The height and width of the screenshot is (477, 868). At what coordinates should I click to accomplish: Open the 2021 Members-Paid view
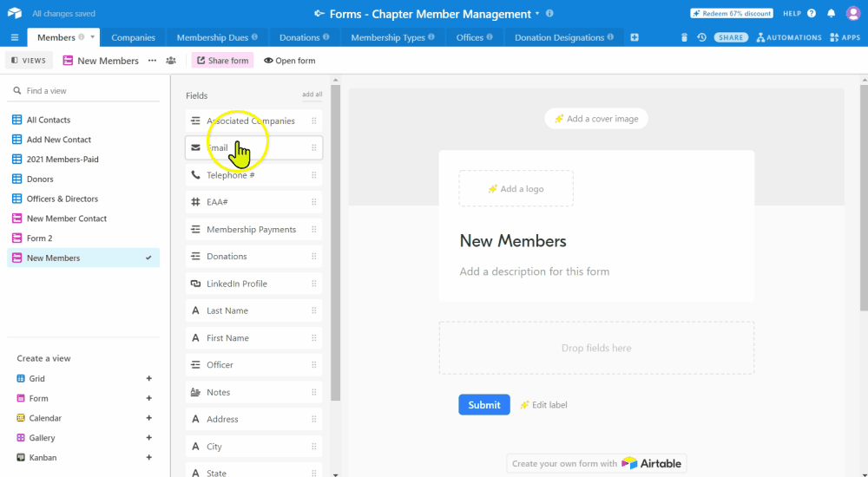coord(83,160)
